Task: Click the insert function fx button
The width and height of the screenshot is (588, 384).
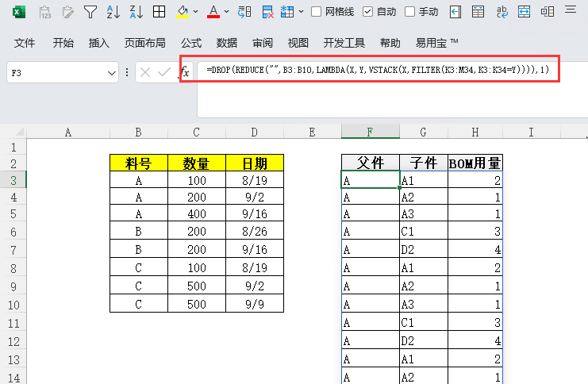Action: [x=185, y=71]
